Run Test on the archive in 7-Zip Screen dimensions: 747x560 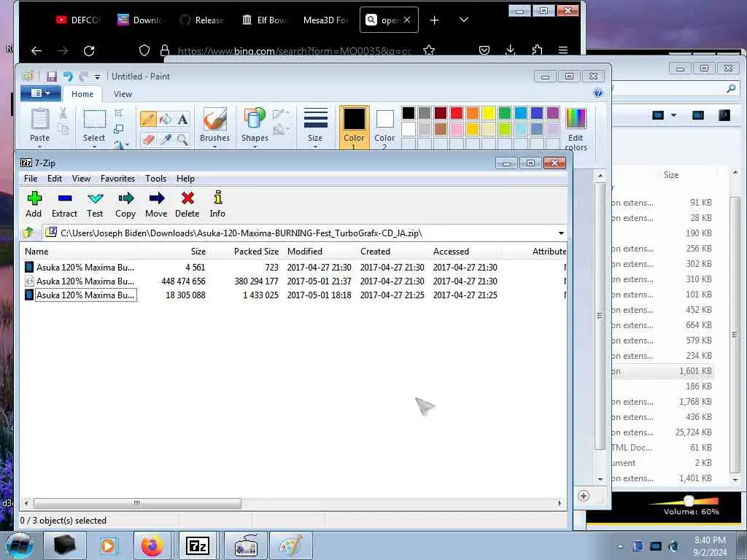click(95, 204)
